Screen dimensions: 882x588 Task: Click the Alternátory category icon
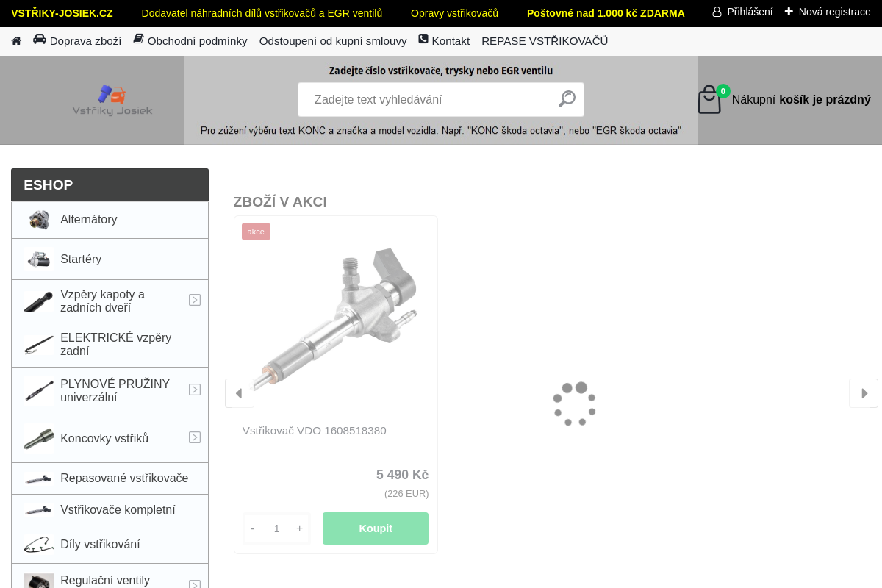tap(39, 220)
